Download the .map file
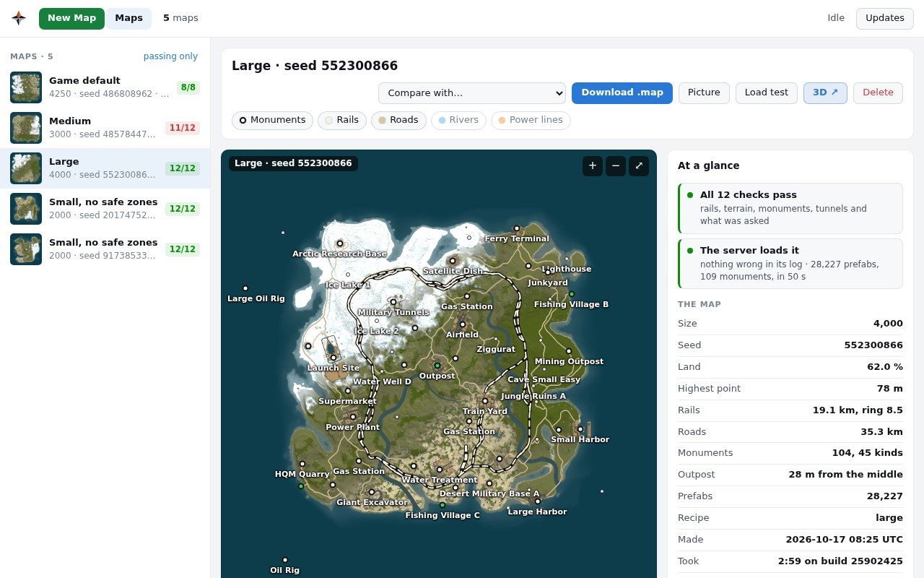The height and width of the screenshot is (578, 924). point(622,93)
